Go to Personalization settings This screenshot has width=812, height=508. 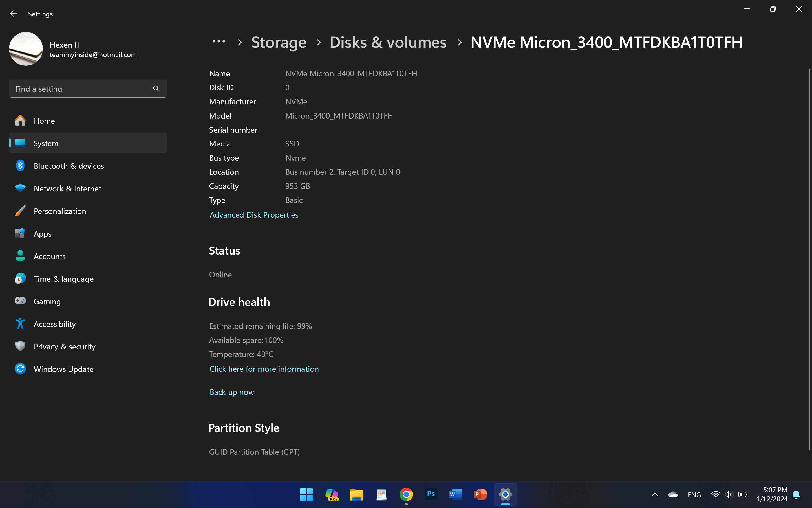click(88, 211)
